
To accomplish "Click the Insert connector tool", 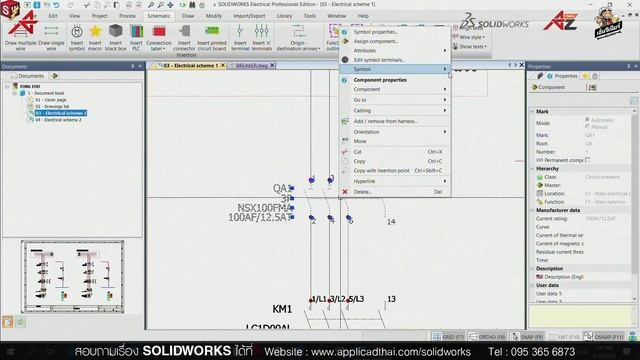I will tap(184, 38).
